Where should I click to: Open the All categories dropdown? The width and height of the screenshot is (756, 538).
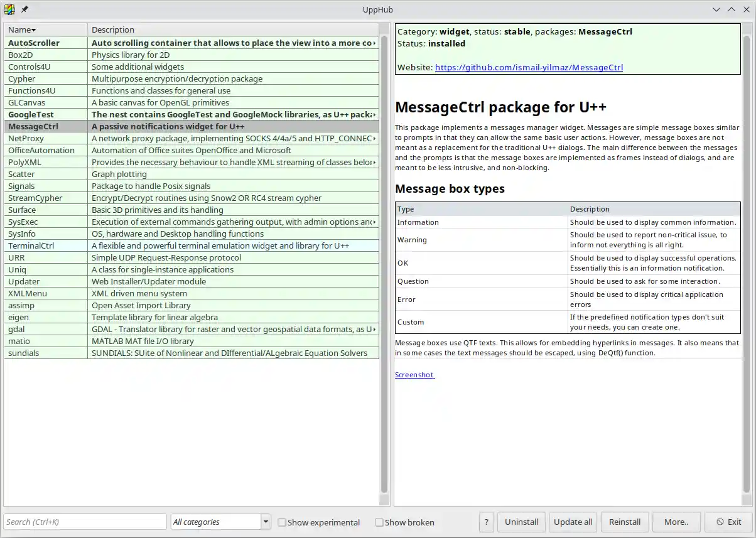(264, 522)
